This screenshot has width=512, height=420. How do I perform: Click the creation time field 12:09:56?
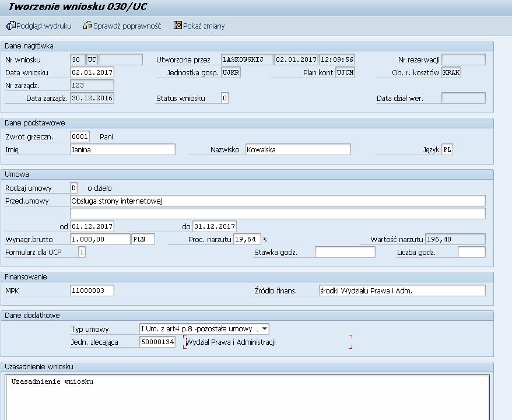click(337, 60)
